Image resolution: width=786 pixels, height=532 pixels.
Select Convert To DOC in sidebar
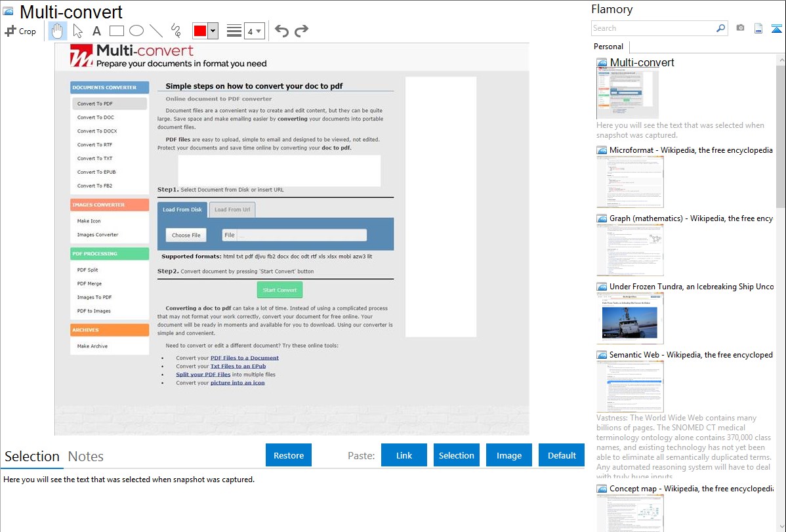[x=95, y=117]
